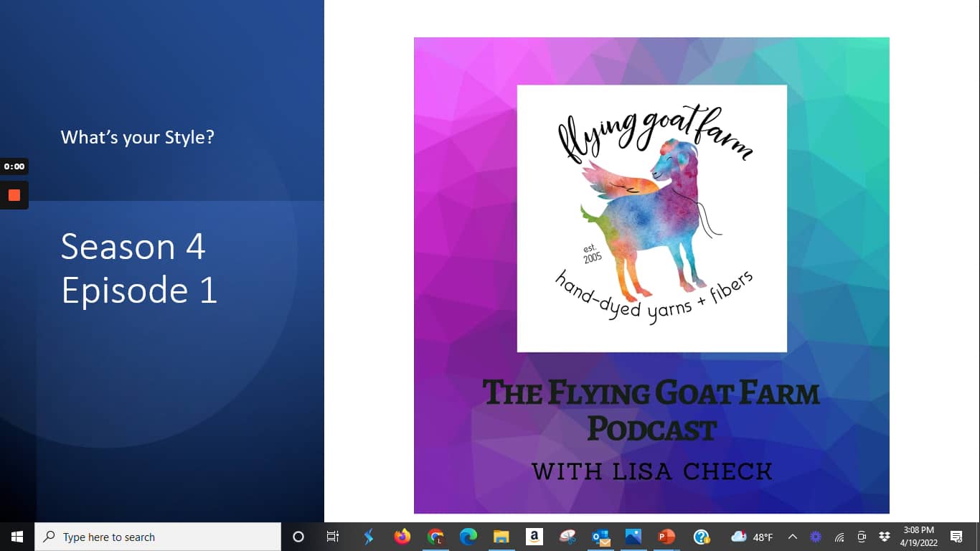The width and height of the screenshot is (980, 551).
Task: Open Cortana circle icon in taskbar
Action: pyautogui.click(x=298, y=537)
